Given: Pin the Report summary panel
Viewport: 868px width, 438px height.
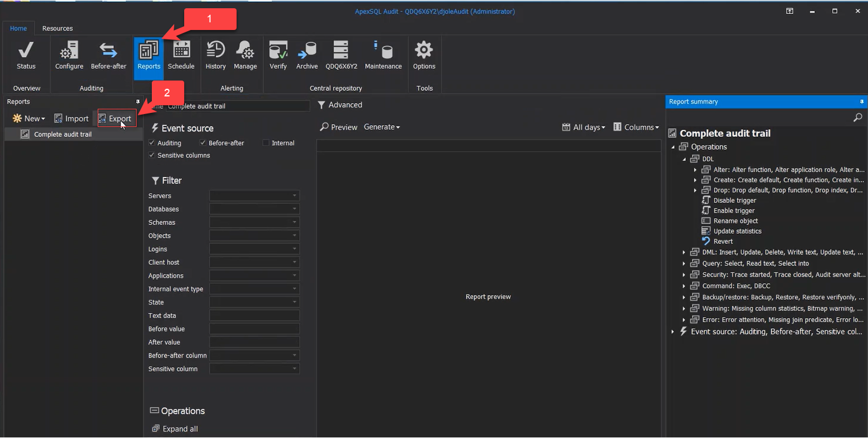Looking at the screenshot, I should tap(862, 102).
